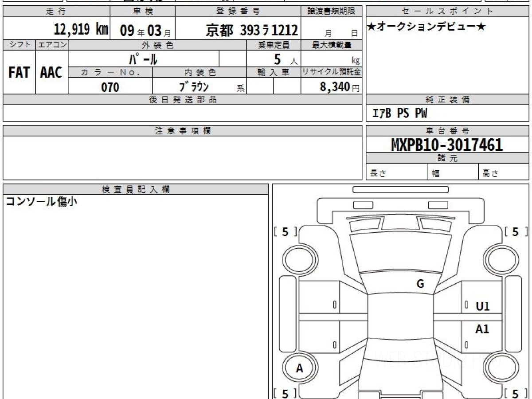The width and height of the screenshot is (532, 399).
Task: Click the 車検 header cell
Action: (142, 12)
